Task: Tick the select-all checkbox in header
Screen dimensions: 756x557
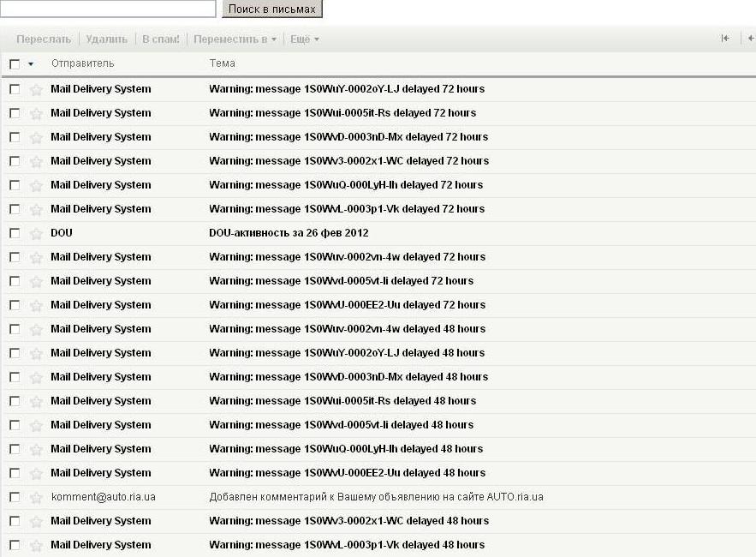Action: [x=15, y=63]
